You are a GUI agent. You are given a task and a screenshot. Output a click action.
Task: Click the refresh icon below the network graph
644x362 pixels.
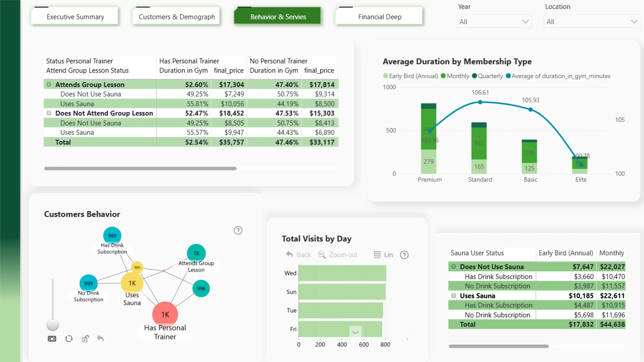pos(69,339)
